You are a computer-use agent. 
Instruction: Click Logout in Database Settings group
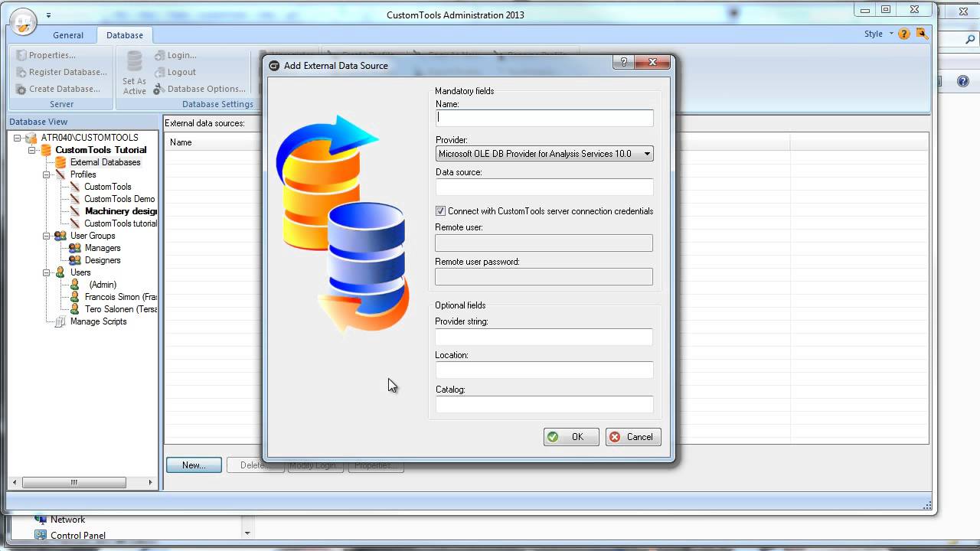point(175,72)
